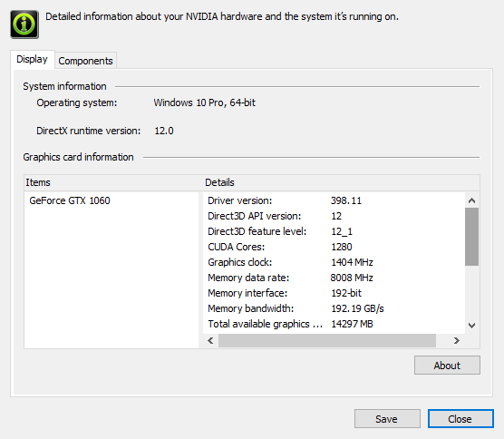Click vertical scrollbar up arrow

click(x=471, y=200)
